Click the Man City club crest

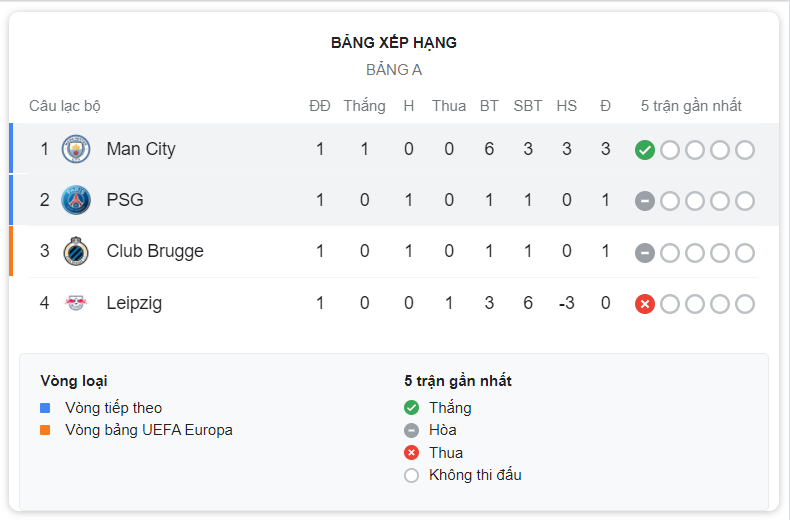(x=76, y=149)
